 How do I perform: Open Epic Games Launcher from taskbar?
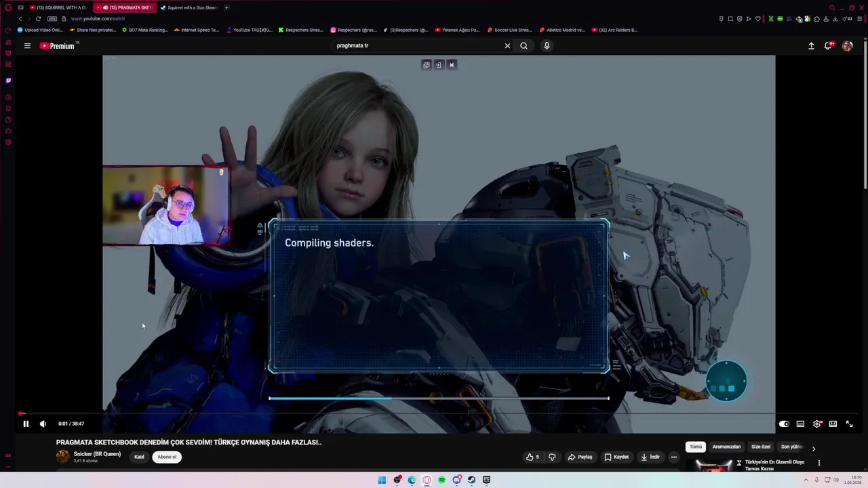pyautogui.click(x=486, y=480)
